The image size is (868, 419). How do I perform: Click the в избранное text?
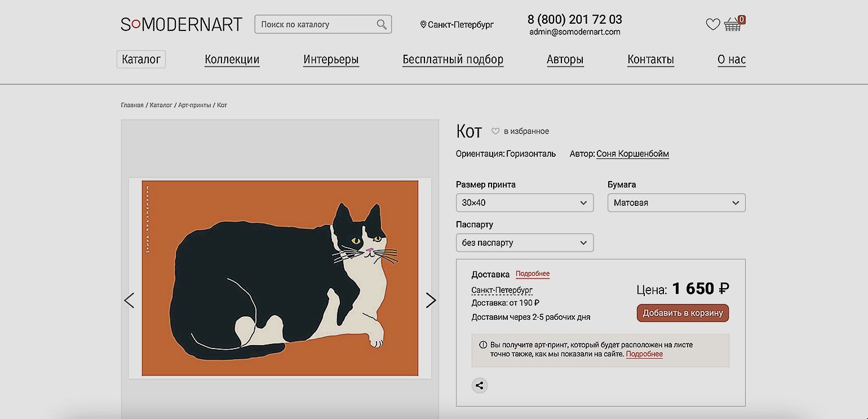pos(526,131)
